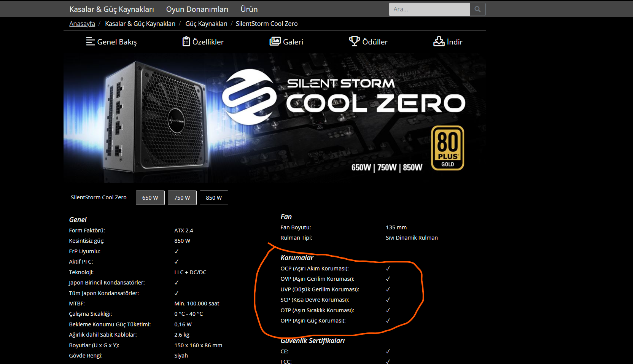Open Kasalar & Güç Kaynakları breadcrumb

point(140,24)
